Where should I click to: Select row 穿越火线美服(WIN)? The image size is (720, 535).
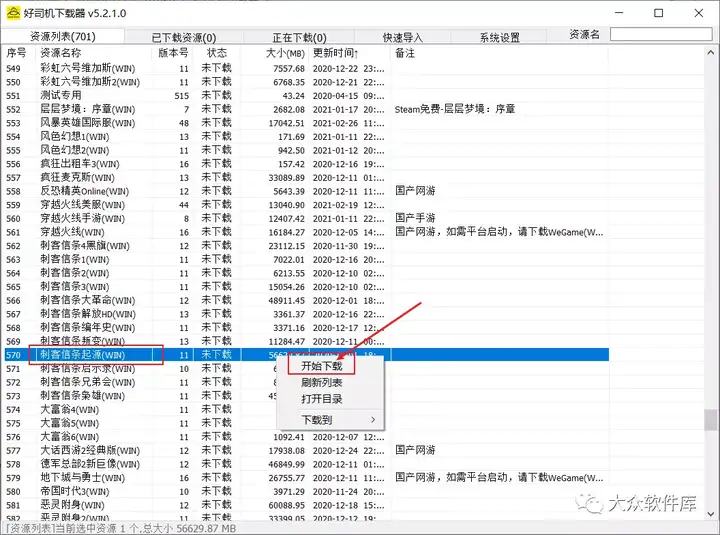tap(307, 205)
